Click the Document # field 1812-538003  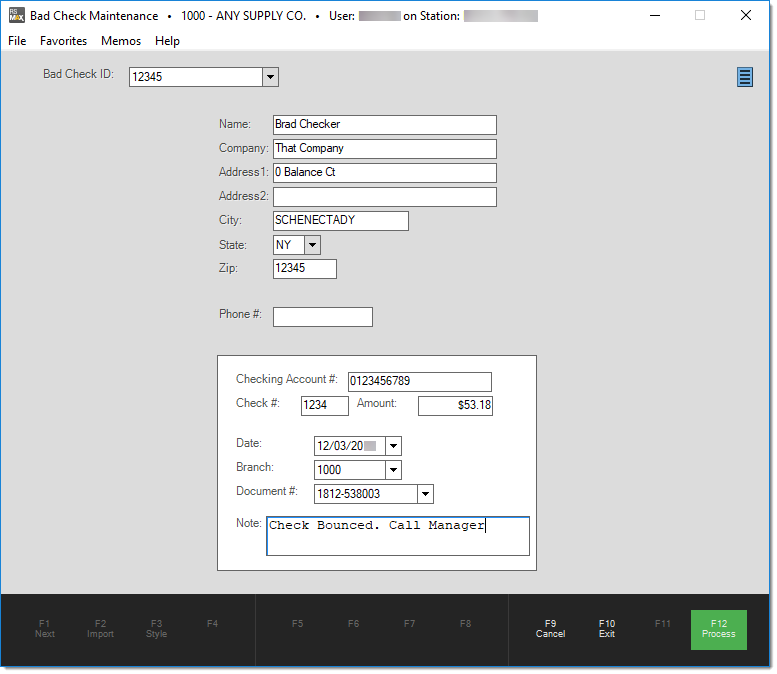367,495
